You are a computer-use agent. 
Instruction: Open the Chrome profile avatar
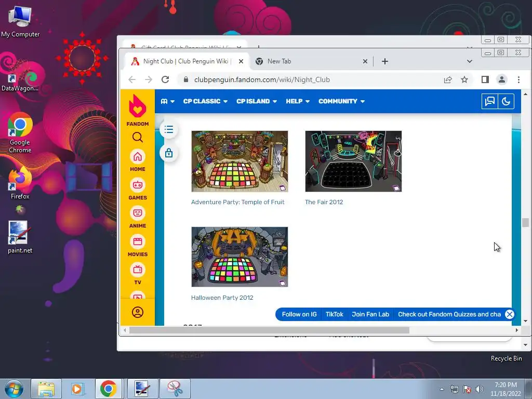point(502,79)
